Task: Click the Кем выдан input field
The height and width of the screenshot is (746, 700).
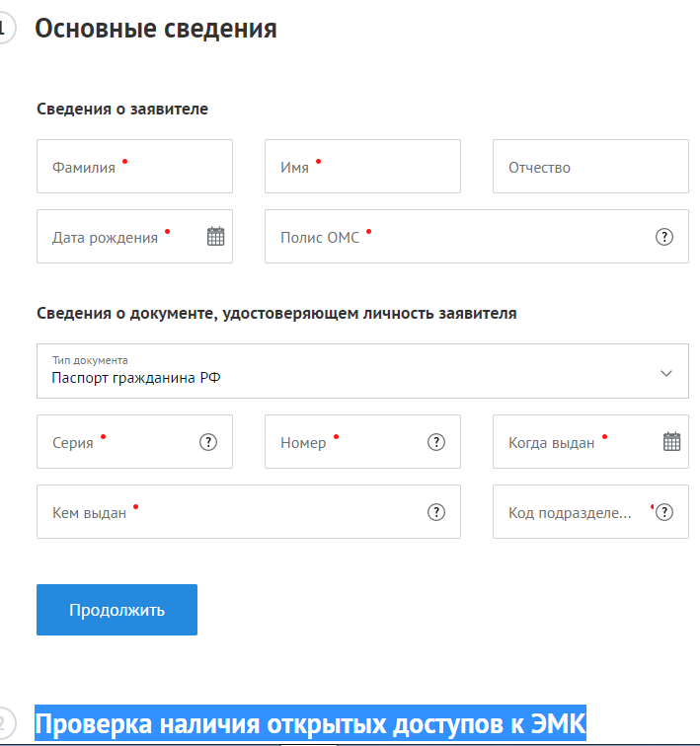Action: pyautogui.click(x=227, y=512)
